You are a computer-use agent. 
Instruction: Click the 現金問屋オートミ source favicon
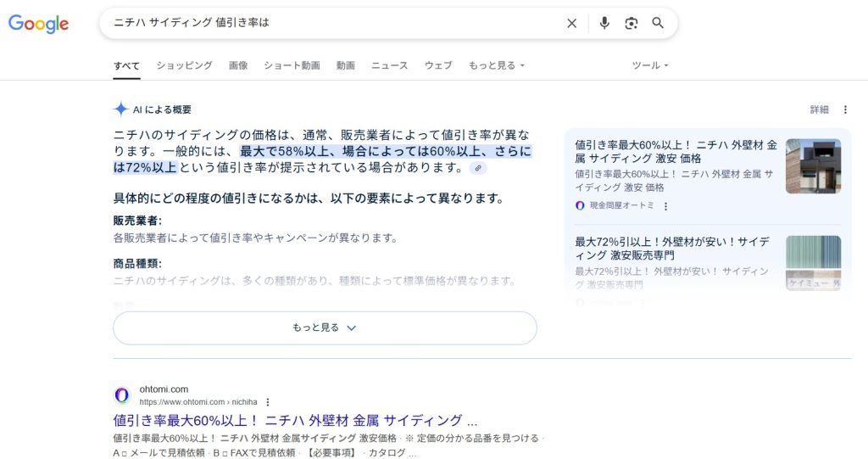(580, 205)
